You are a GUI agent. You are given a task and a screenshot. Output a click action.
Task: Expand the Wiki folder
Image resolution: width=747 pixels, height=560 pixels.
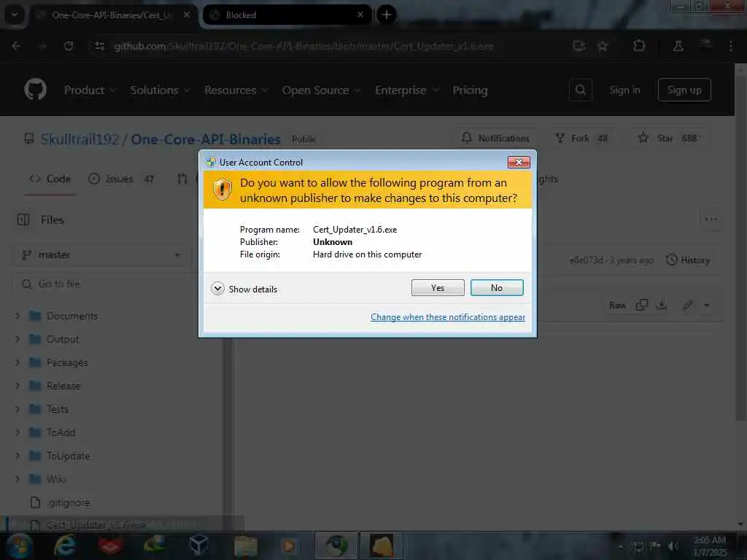click(18, 479)
